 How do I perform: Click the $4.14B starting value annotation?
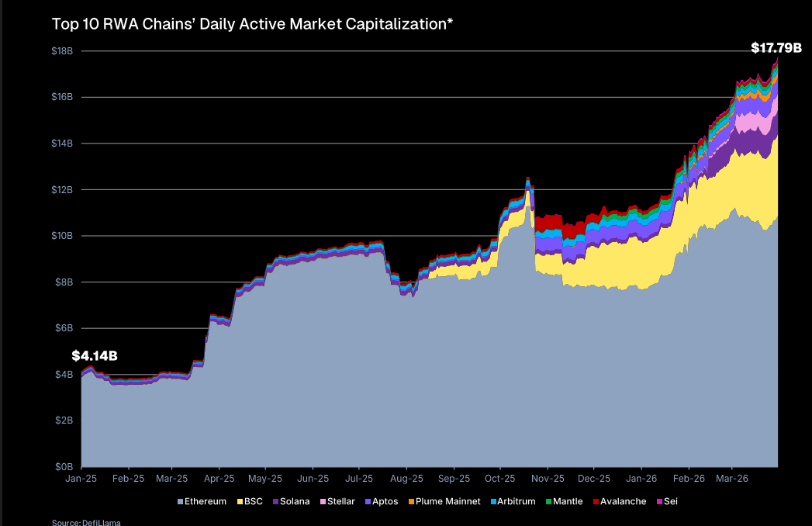95,356
